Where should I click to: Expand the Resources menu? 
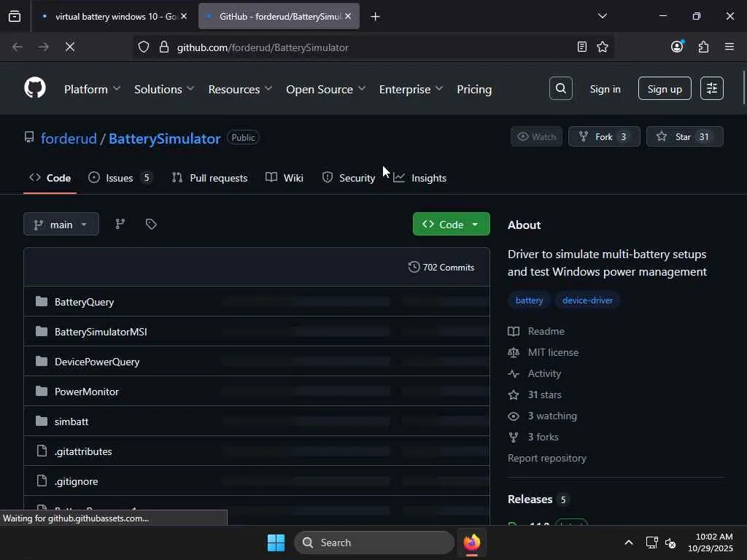240,89
